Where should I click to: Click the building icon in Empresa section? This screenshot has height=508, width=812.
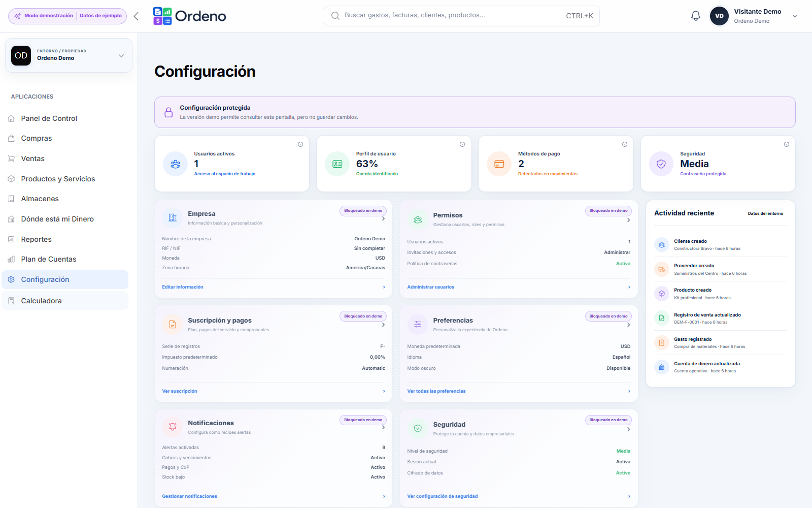[x=173, y=218]
